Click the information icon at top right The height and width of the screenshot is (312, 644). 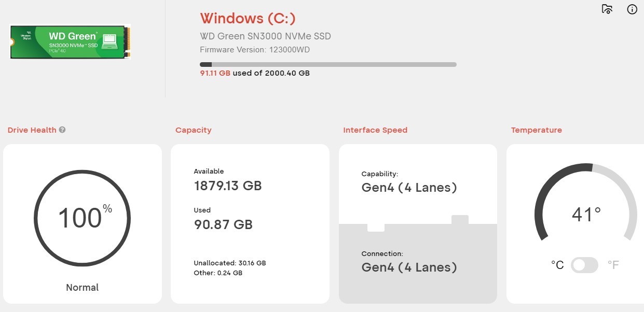[x=632, y=9]
